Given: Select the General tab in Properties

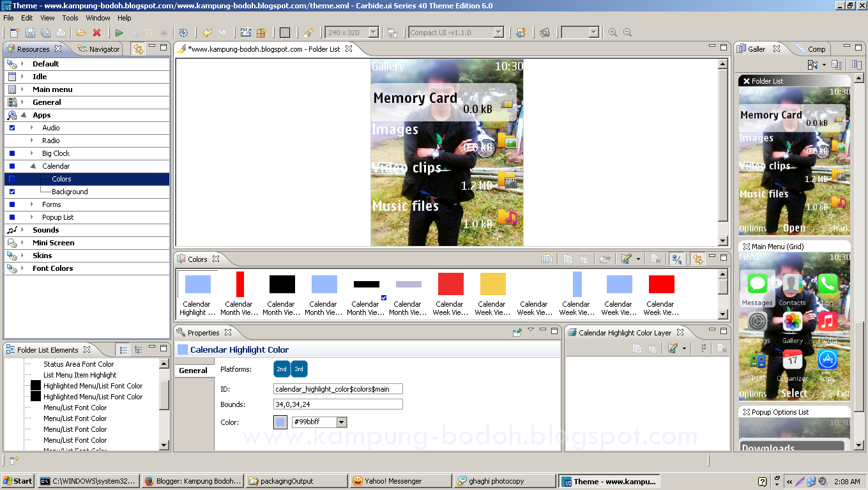Looking at the screenshot, I should (x=193, y=371).
